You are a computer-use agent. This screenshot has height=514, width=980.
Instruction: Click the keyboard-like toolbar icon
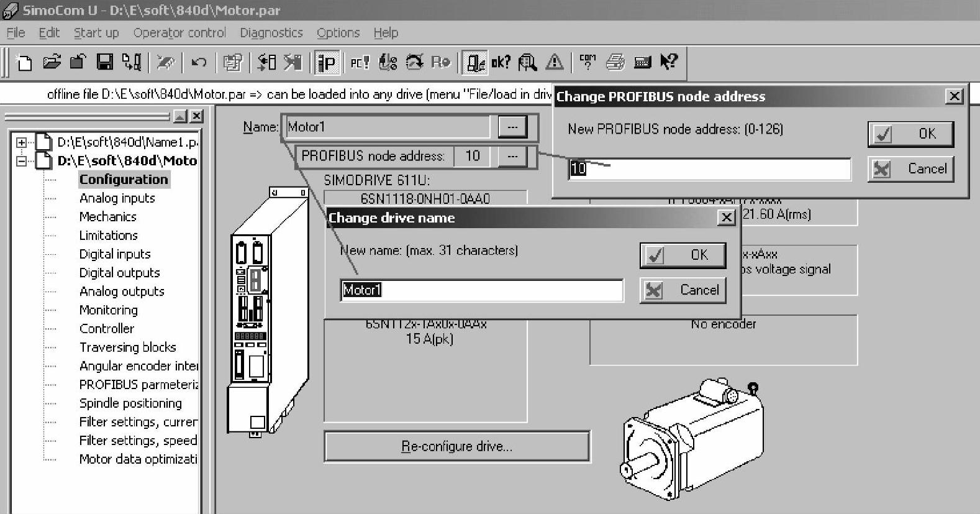642,62
